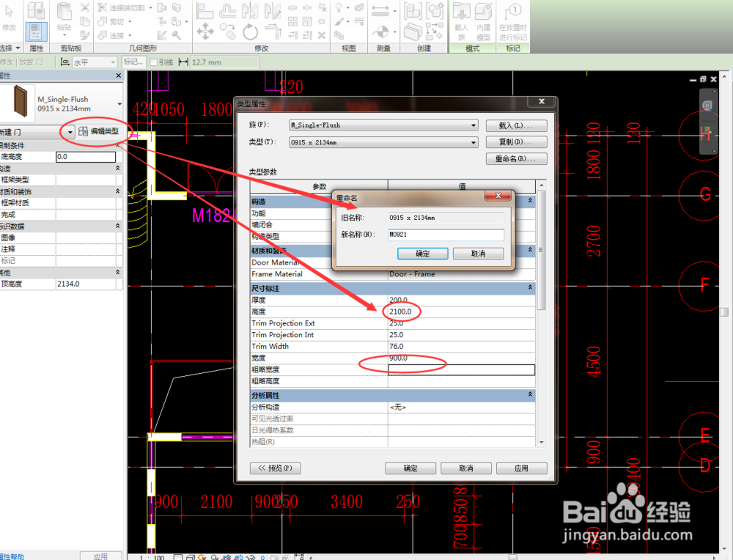
Task: Select Mirror - Draw Axis tool
Action: point(272,10)
